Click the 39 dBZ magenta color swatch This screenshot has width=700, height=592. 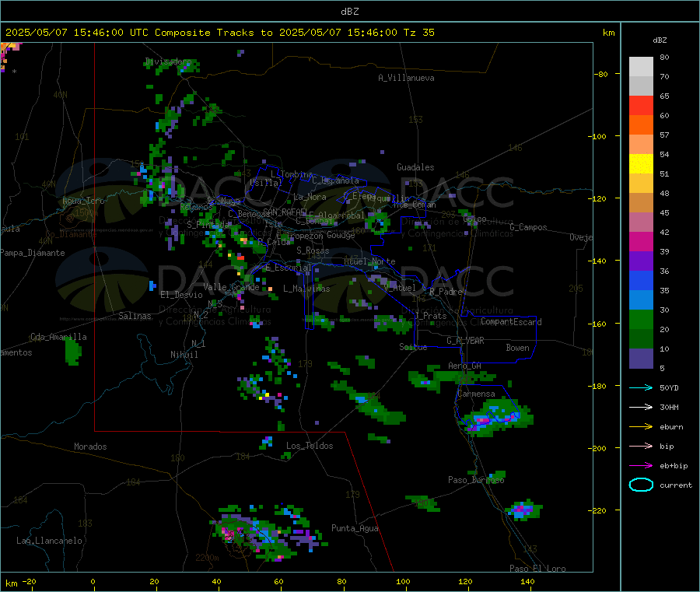tap(641, 241)
